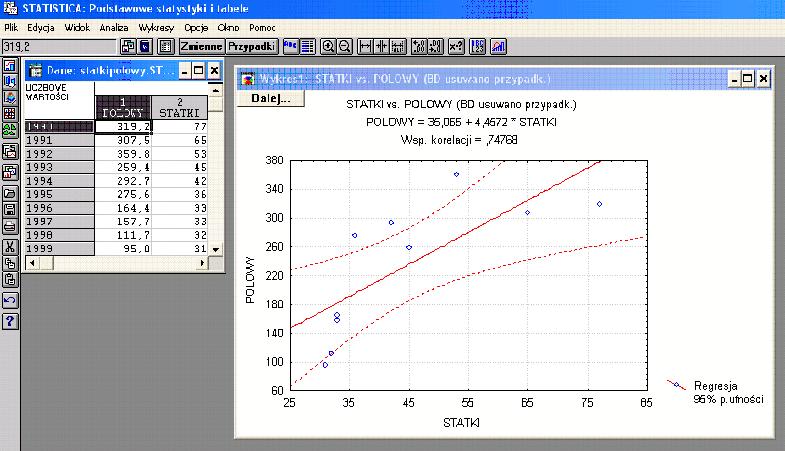Click the blue lined list toolbar icon
This screenshot has width=785, height=451.
coord(307,47)
